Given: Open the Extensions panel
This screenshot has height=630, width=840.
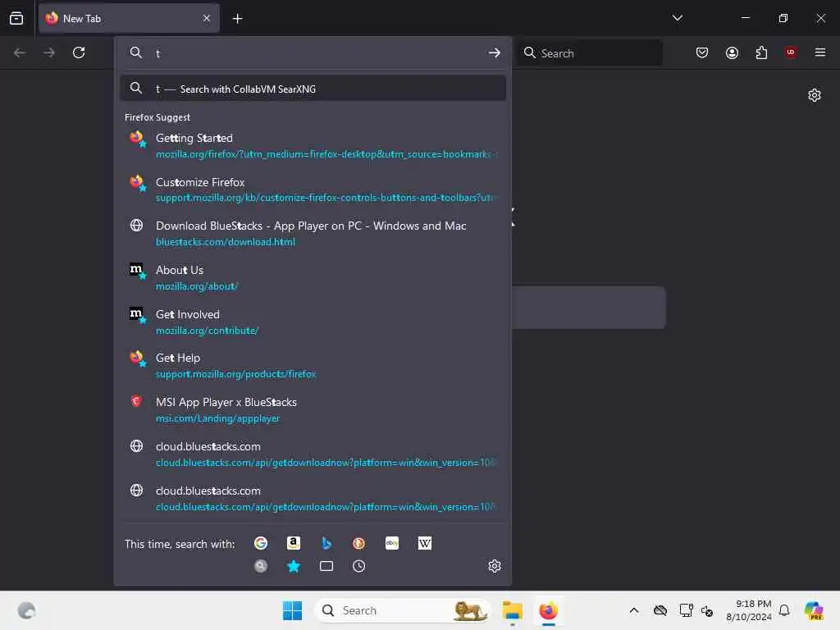Looking at the screenshot, I should (x=761, y=52).
